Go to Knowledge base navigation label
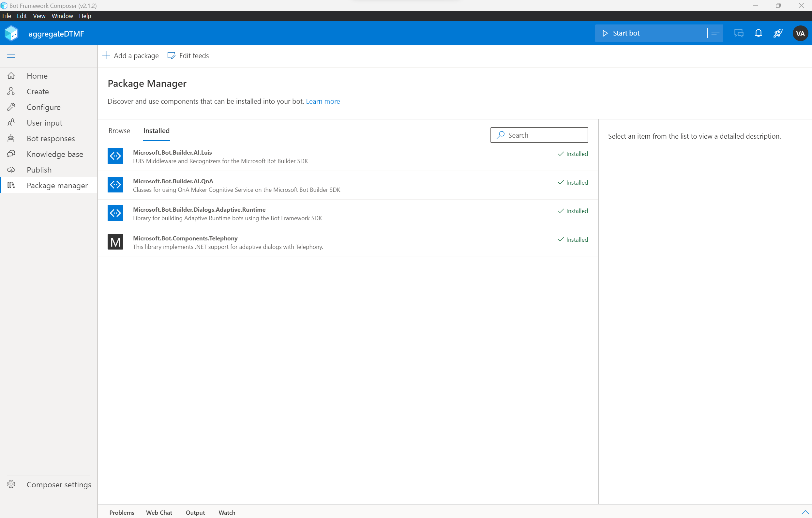Viewport: 812px width, 518px height. pyautogui.click(x=55, y=154)
